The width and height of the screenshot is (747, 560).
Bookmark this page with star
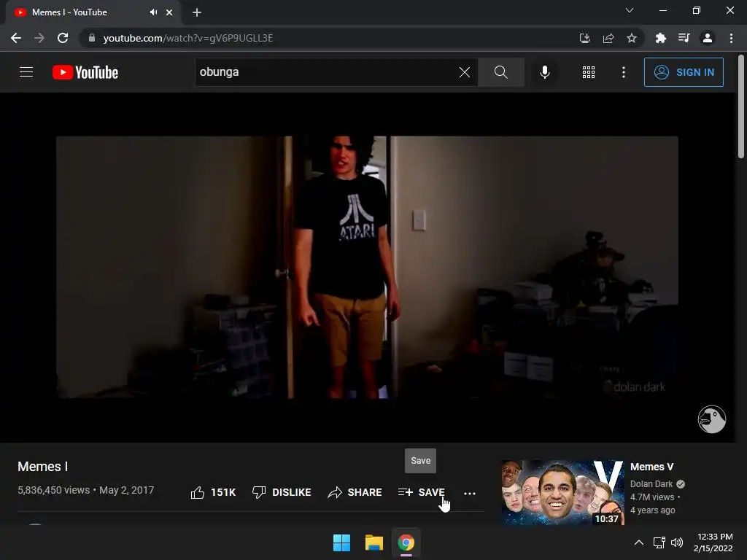click(x=632, y=38)
